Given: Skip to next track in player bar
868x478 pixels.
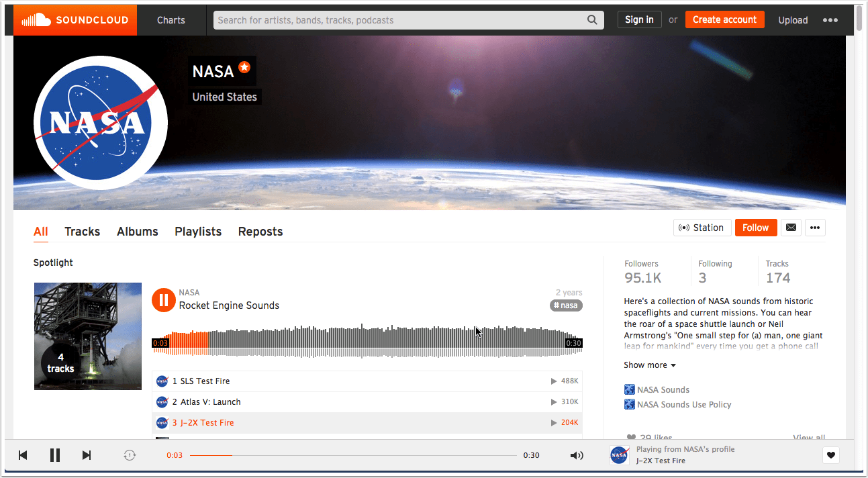Looking at the screenshot, I should (87, 455).
